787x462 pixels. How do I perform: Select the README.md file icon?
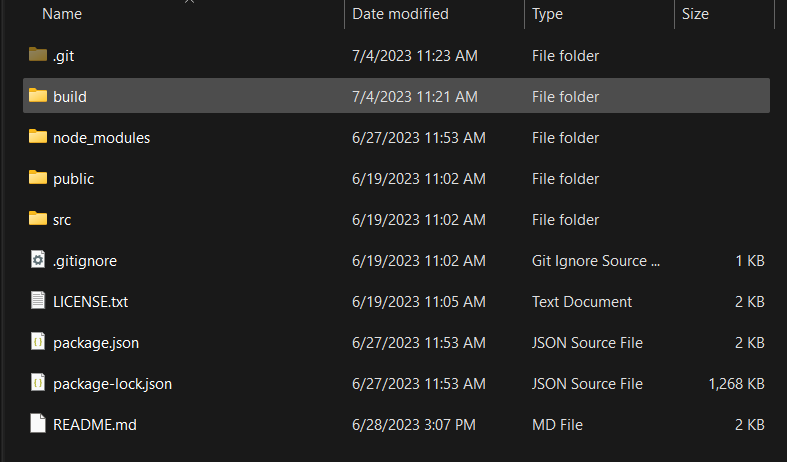coord(38,424)
